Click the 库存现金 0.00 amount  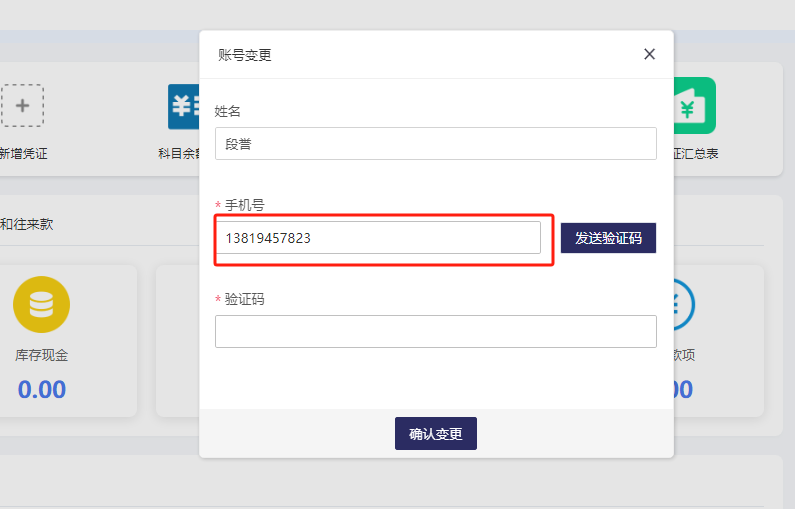[42, 389]
